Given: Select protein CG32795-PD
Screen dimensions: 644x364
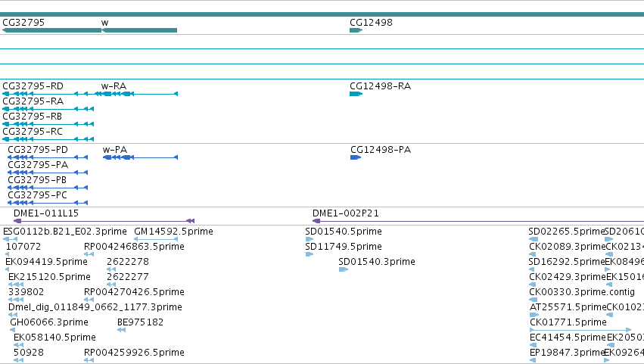Looking at the screenshot, I should 48,157.
